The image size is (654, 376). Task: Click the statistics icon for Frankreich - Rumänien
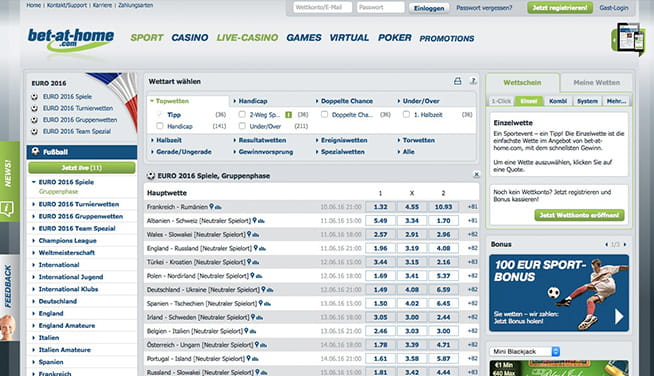click(x=218, y=207)
